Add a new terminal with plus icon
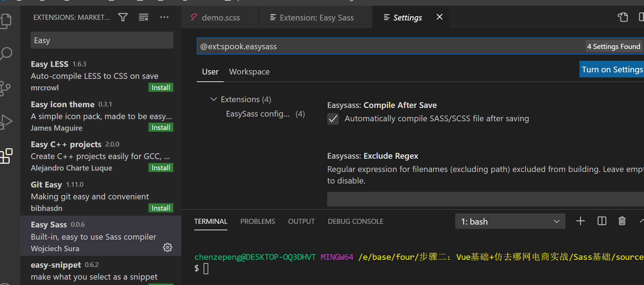 click(581, 221)
